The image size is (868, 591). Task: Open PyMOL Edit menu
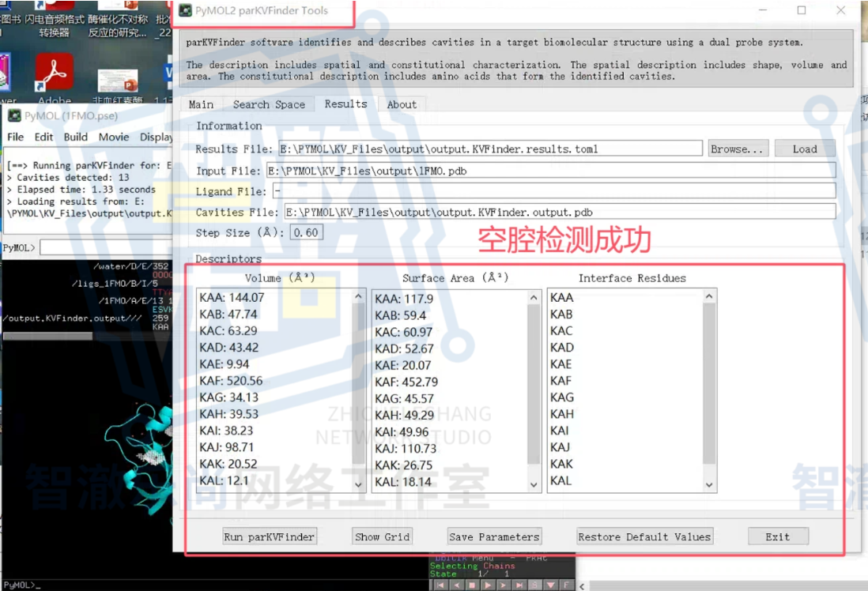pos(43,137)
